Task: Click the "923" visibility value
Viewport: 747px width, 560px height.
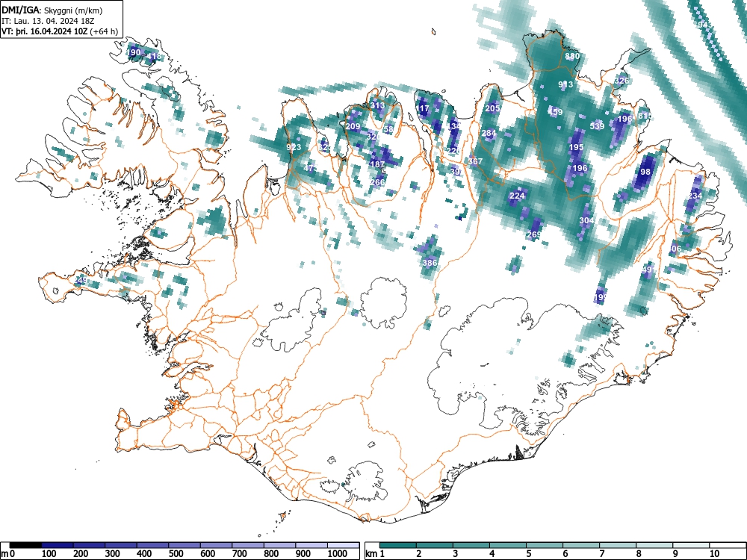Action: coord(294,146)
